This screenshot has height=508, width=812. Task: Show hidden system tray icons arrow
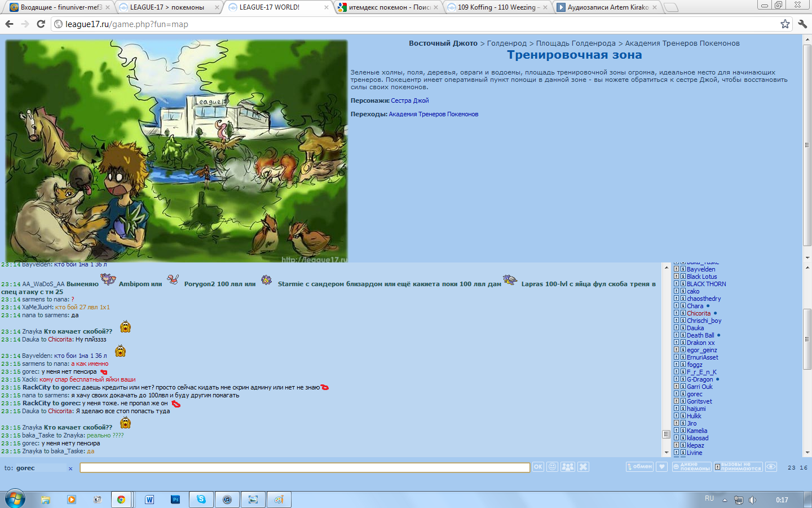point(725,500)
